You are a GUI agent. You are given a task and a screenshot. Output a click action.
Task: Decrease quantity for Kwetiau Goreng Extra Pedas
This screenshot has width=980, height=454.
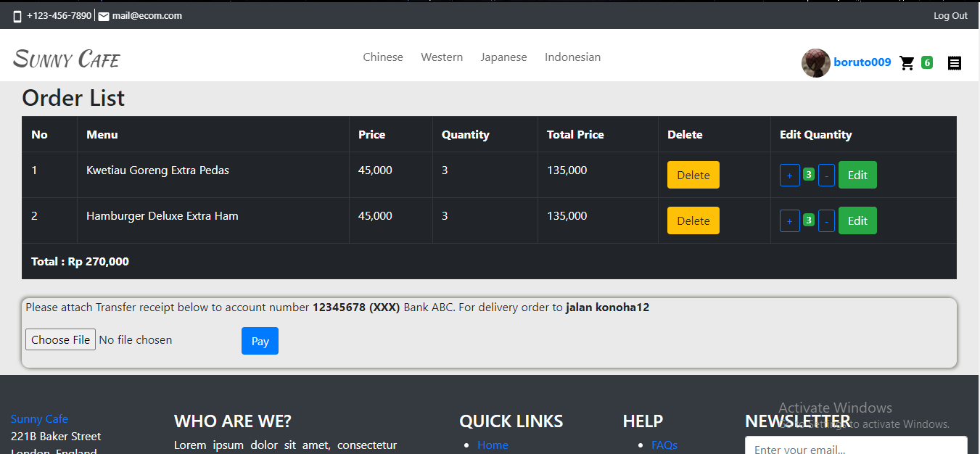click(x=826, y=175)
